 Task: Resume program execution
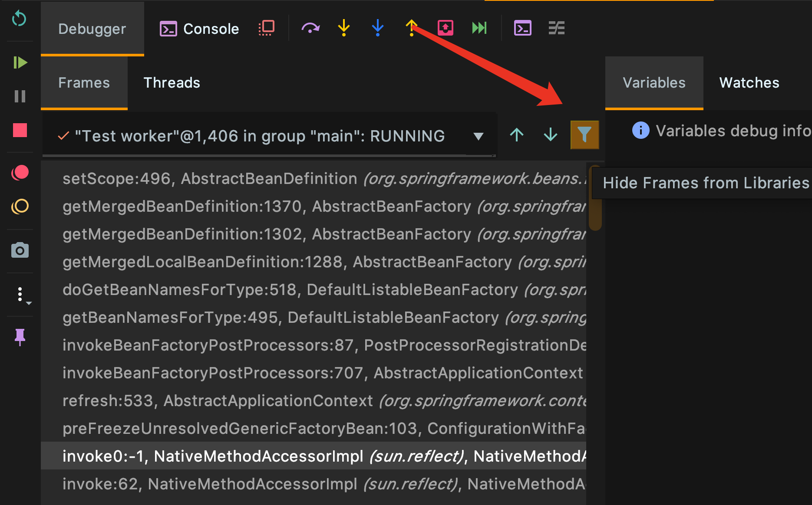[x=20, y=62]
